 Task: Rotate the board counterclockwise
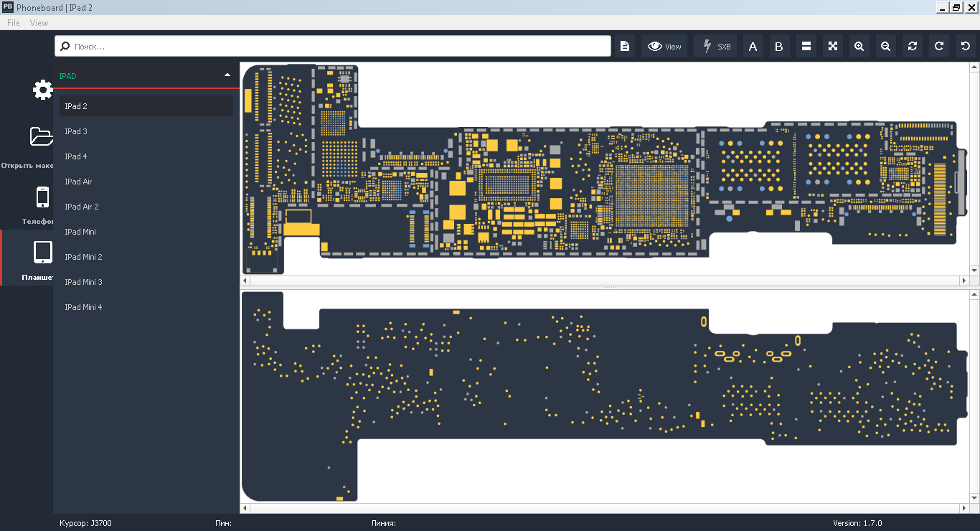point(965,47)
